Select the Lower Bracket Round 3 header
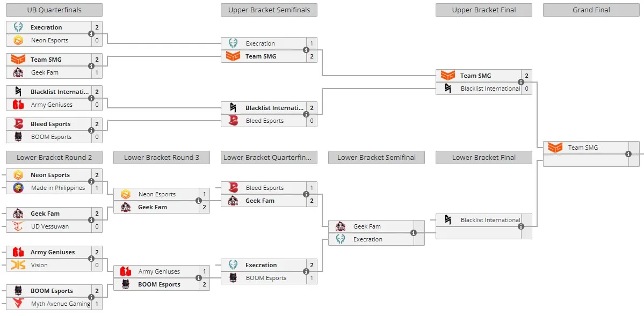Screen dimensions: 644x316 click(x=162, y=157)
